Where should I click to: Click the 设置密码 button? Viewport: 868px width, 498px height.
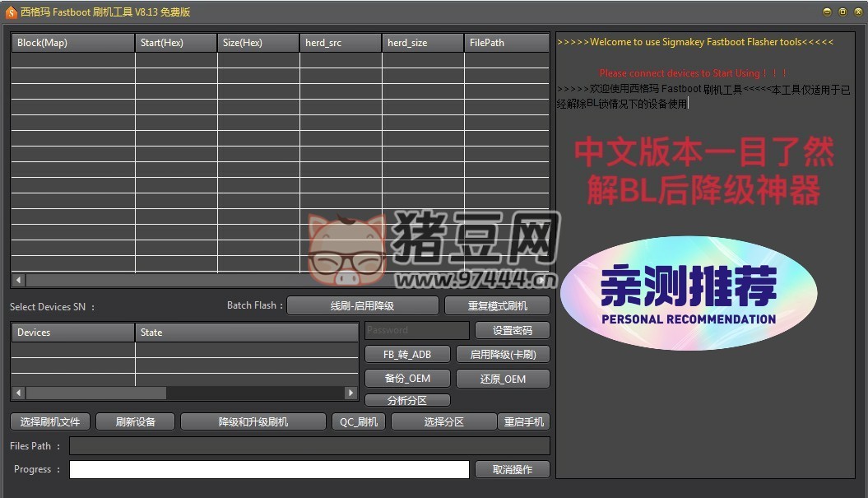(x=512, y=331)
